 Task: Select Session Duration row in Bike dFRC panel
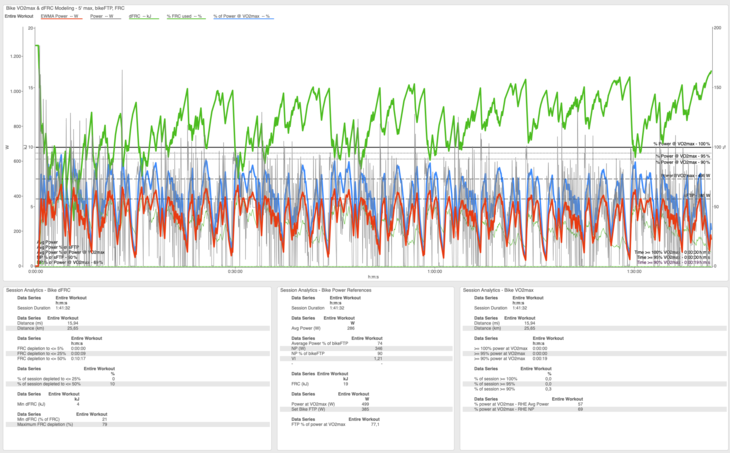click(138, 308)
